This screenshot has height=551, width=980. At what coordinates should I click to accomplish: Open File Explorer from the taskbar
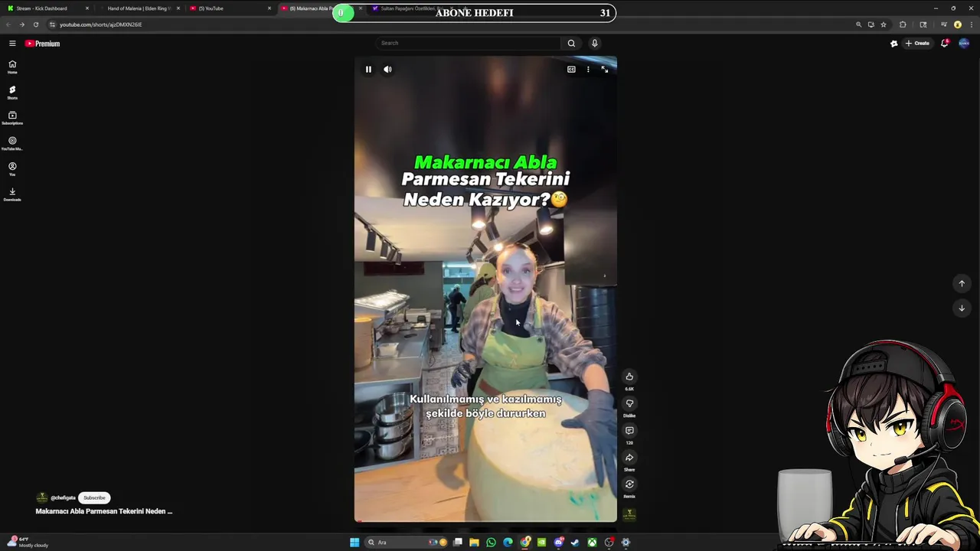(x=474, y=543)
